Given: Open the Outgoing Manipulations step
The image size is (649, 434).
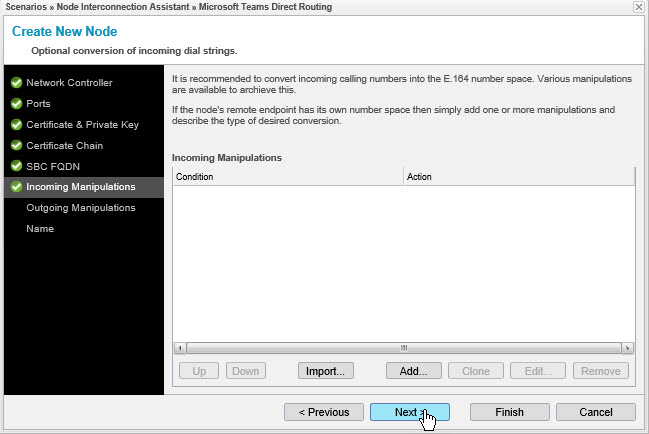Looking at the screenshot, I should point(80,208).
